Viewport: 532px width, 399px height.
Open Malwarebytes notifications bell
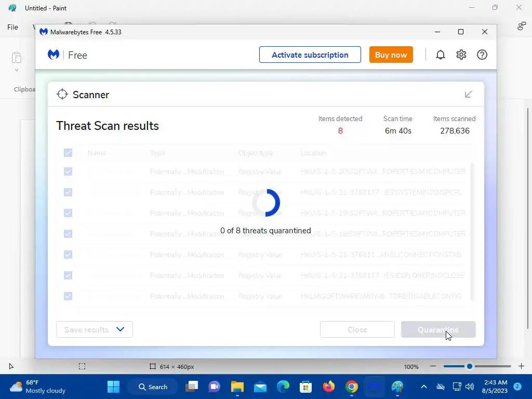[x=440, y=55]
